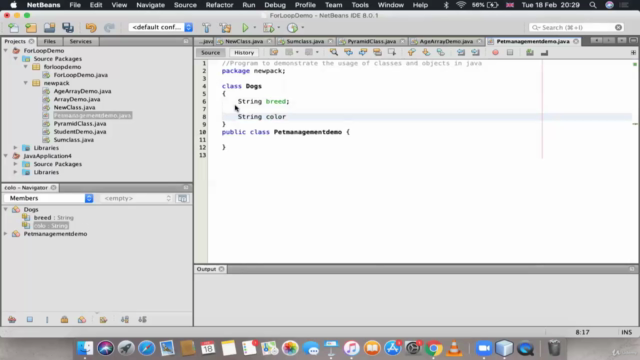Toggle Sort by Source in Navigator
640x360 pixels.
(142, 320)
